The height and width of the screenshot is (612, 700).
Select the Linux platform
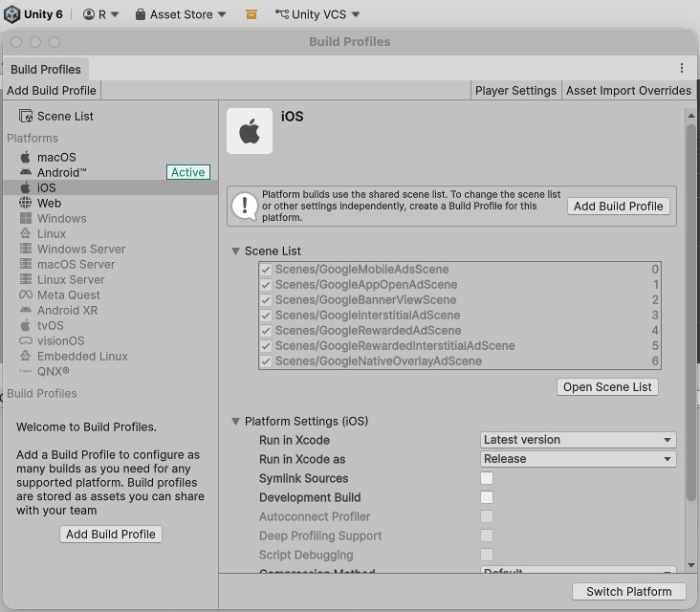(110, 233)
